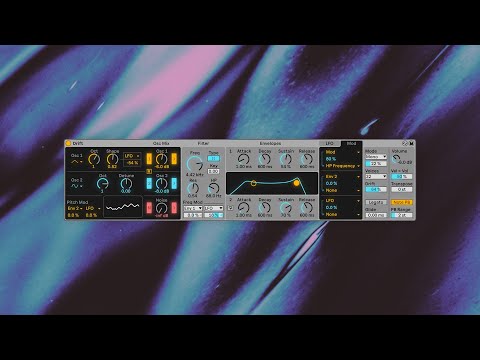Toggle the Noise on switch
Viewport: 480px width, 360px height.
(149, 208)
